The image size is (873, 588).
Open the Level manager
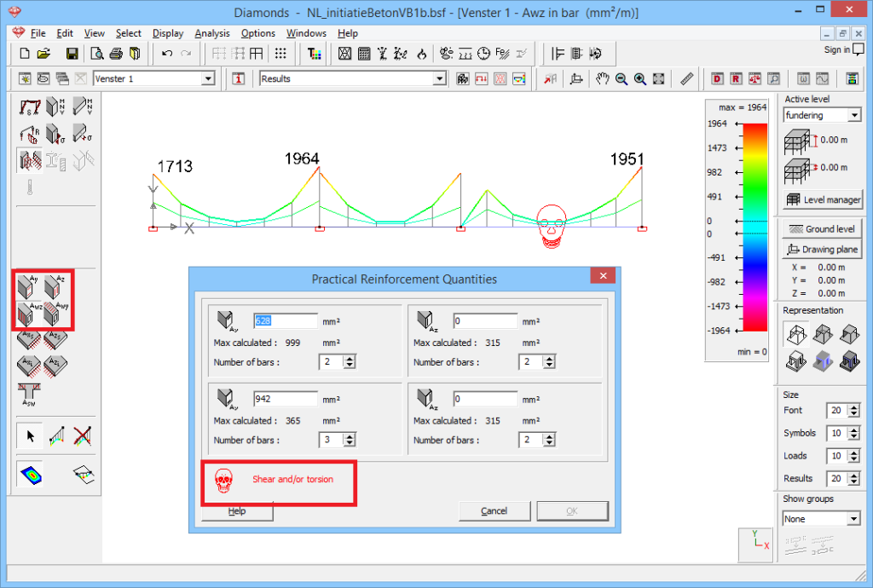pos(823,199)
